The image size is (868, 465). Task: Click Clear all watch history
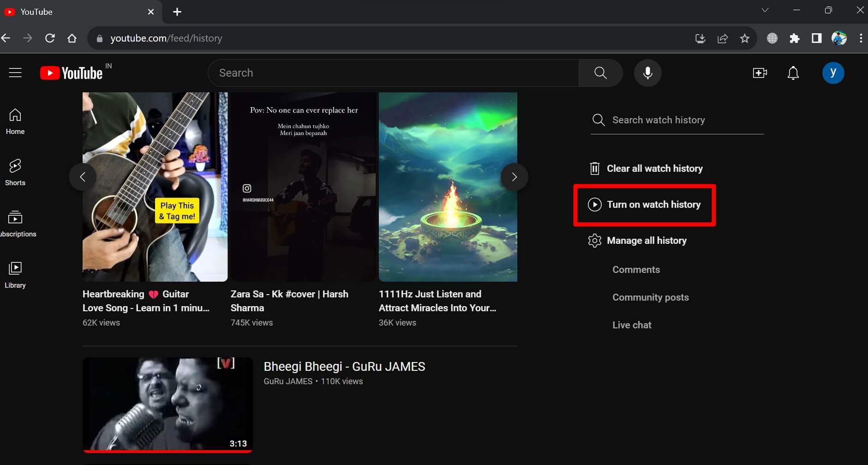[654, 168]
